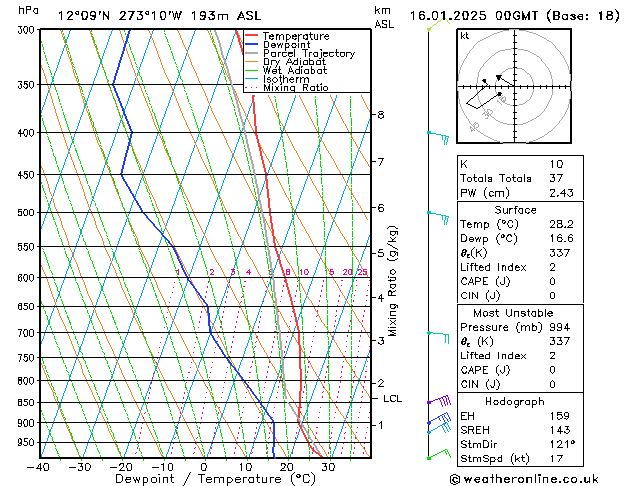Click the Pressure (mb) value 994

[x=560, y=327]
